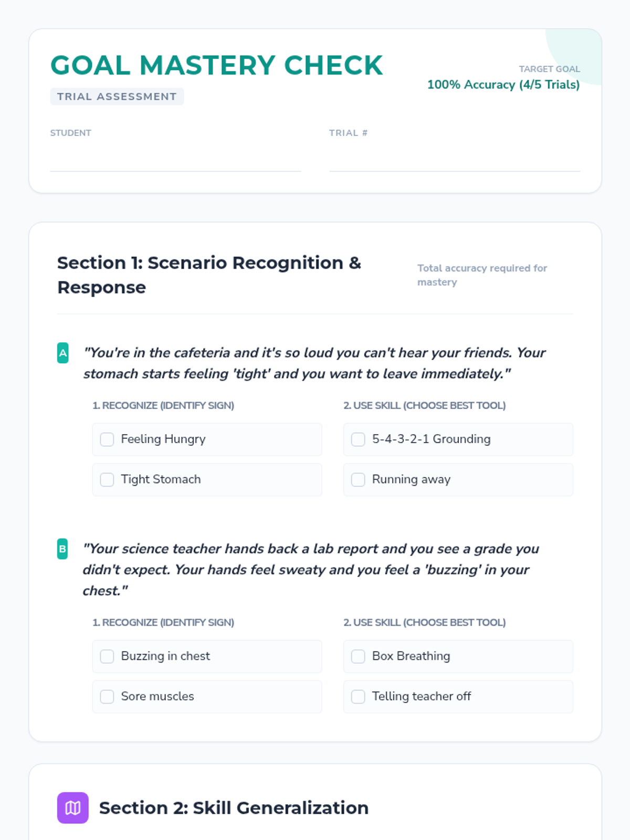Click the TRIAL ASSESSMENT tag

pos(117,97)
